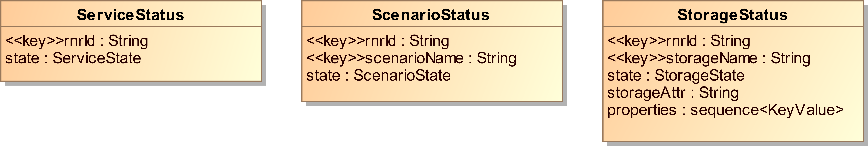868x146 pixels.
Task: Select the ScenarioStatus class title
Action: click(x=431, y=15)
